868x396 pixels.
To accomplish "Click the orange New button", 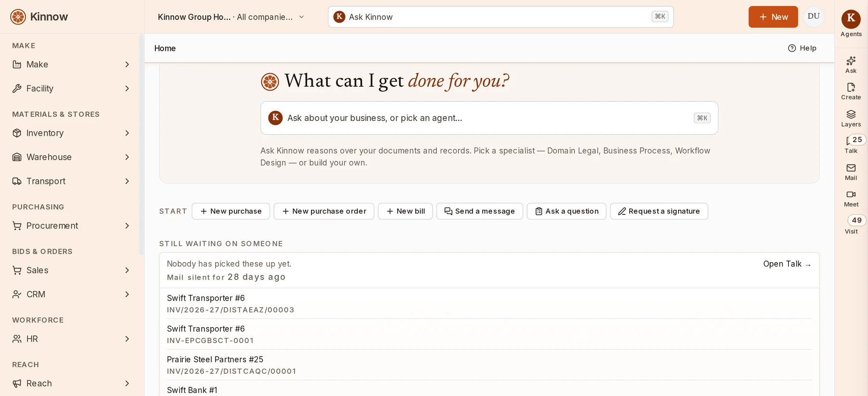I will 773,17.
